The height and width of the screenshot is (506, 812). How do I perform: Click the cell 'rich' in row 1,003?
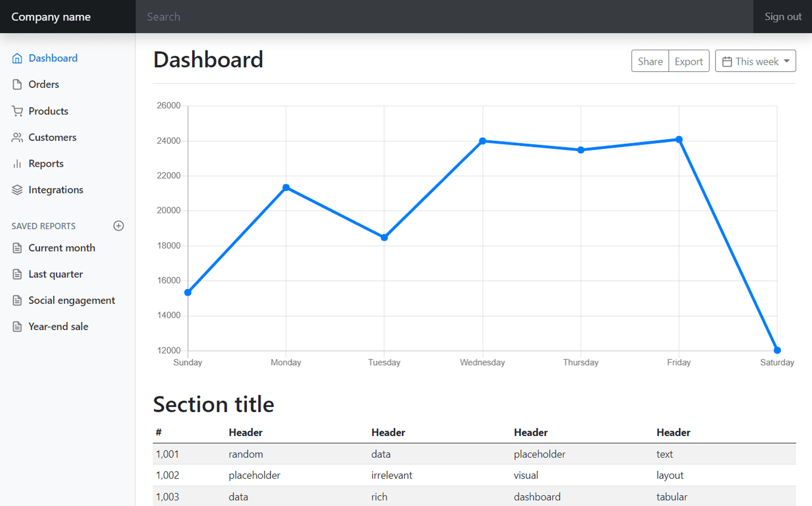[x=379, y=497]
